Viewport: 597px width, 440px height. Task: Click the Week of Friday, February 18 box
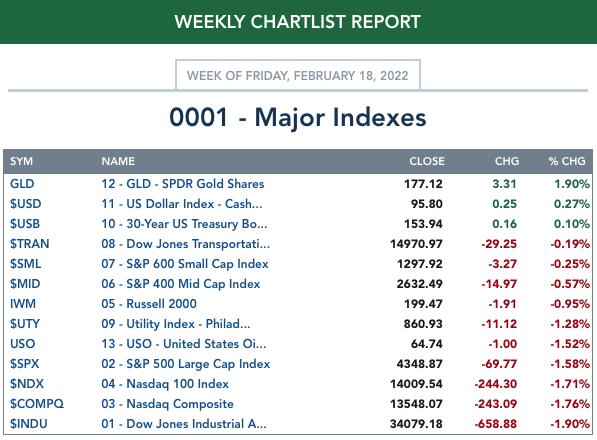click(x=298, y=75)
